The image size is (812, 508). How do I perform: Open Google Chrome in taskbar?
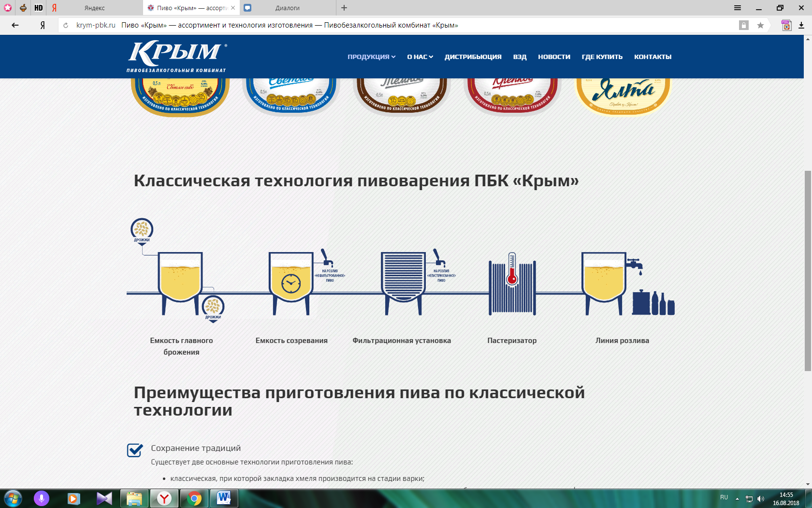click(x=194, y=498)
